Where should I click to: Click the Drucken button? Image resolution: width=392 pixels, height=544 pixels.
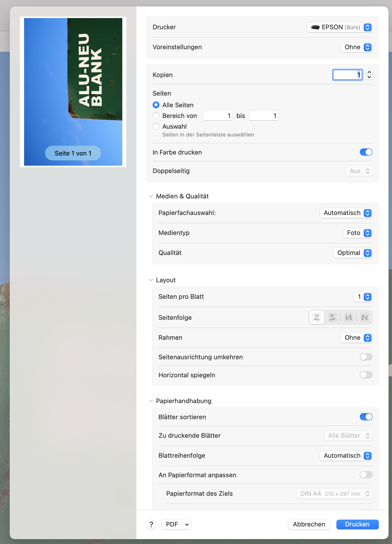pos(357,524)
